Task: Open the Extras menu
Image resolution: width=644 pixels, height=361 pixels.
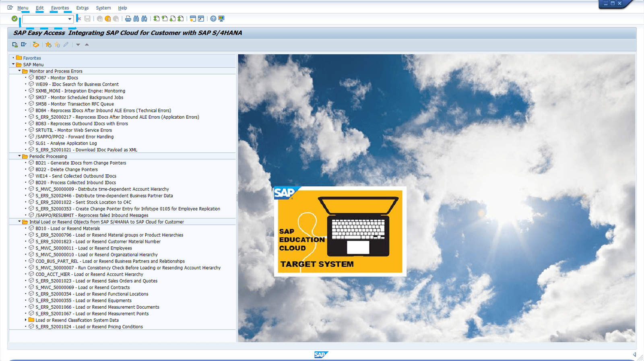Action: click(x=83, y=8)
